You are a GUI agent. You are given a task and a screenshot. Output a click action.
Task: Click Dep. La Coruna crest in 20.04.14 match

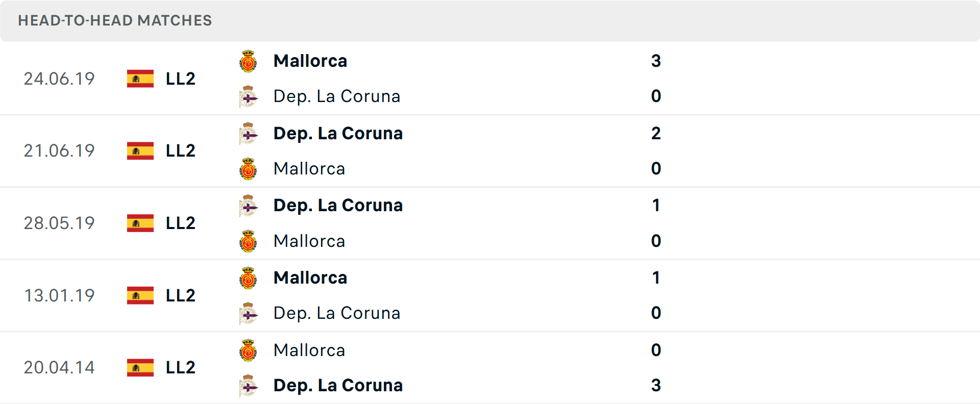248,386
